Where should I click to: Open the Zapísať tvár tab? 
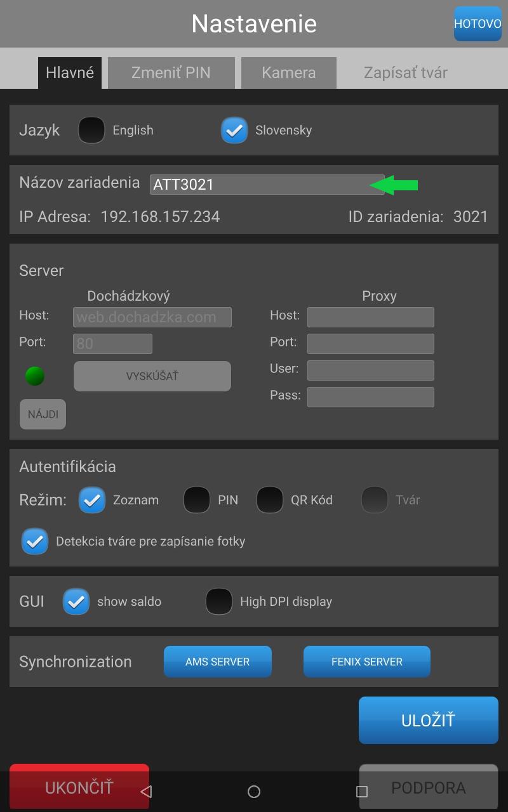pyautogui.click(x=405, y=72)
